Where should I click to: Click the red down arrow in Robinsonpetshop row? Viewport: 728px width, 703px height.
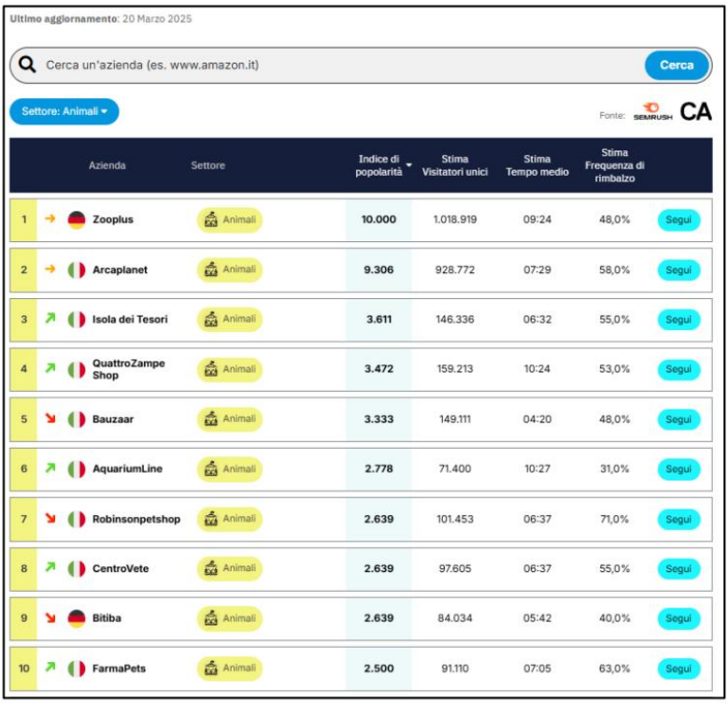50,518
